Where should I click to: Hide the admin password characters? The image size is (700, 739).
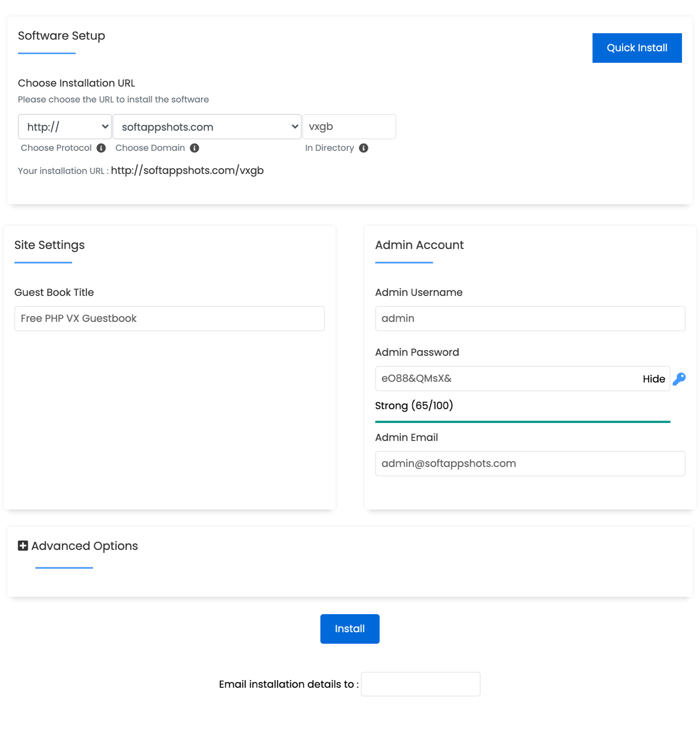click(654, 379)
